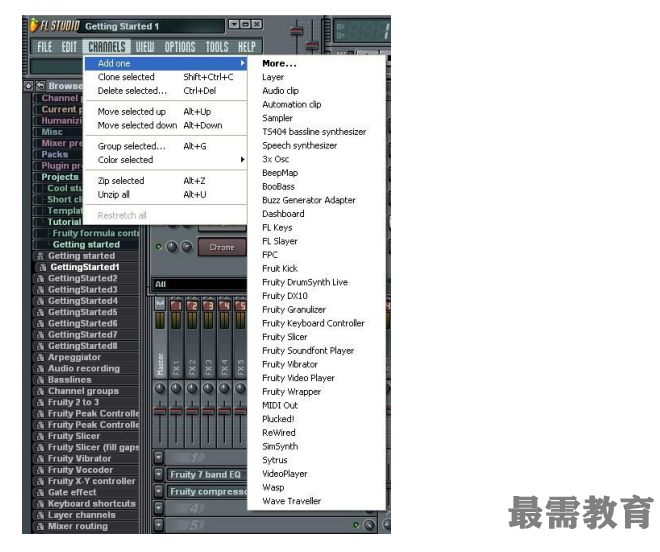Image resolution: width=660 pixels, height=552 pixels.
Task: Choose Unzip all entry
Action: pos(166,195)
